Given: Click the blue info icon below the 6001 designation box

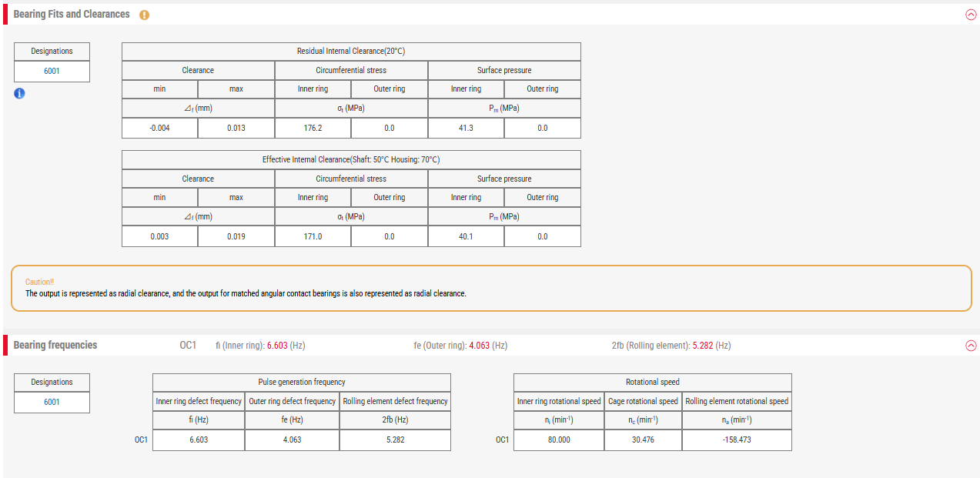Looking at the screenshot, I should click(x=18, y=93).
